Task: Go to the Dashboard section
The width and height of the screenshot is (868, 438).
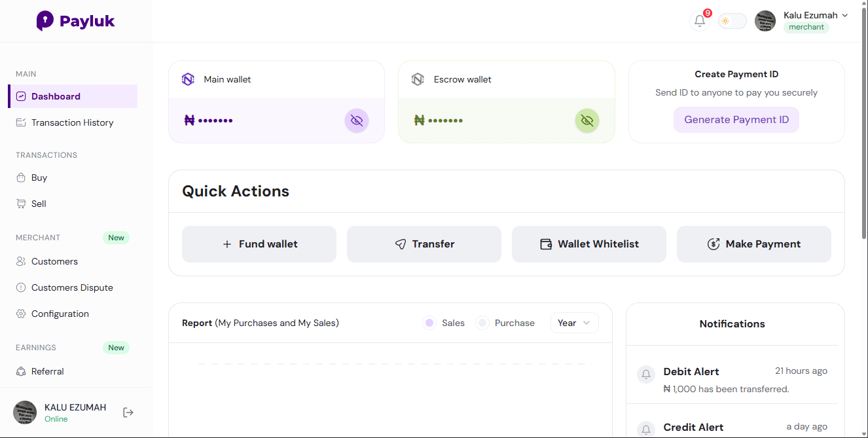Action: [54, 96]
